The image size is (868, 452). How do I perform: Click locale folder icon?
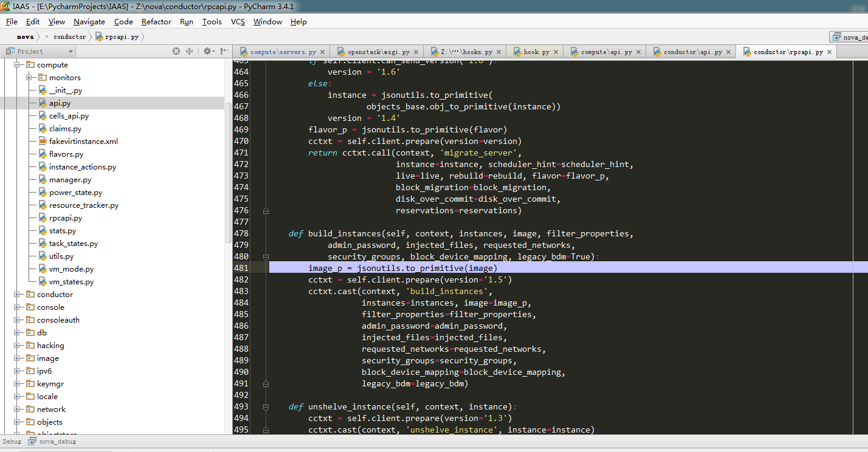click(30, 396)
